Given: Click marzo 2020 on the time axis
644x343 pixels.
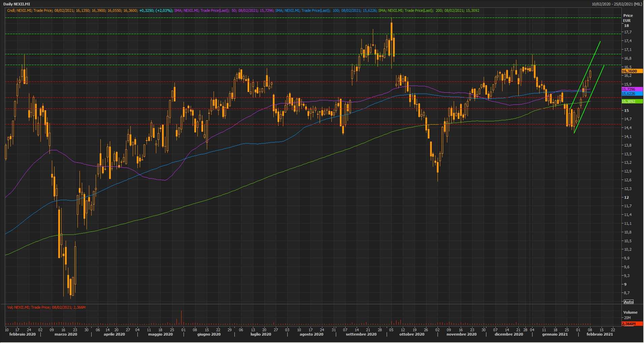Looking at the screenshot, I should coord(66,334).
